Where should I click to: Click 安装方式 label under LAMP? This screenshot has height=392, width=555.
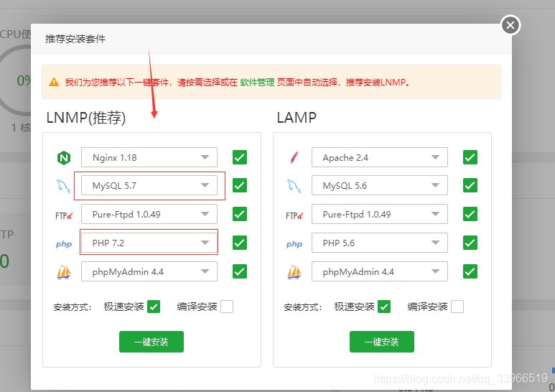click(303, 307)
